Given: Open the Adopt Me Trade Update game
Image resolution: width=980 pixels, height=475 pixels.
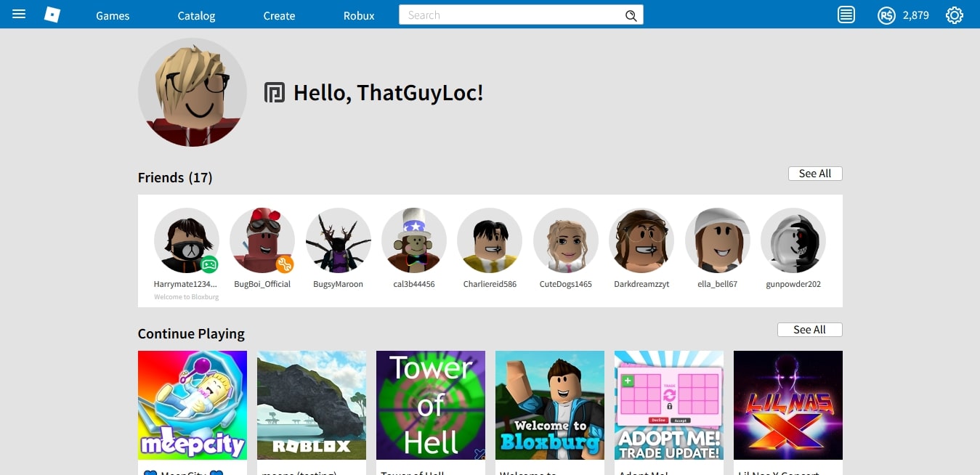Looking at the screenshot, I should tap(668, 405).
